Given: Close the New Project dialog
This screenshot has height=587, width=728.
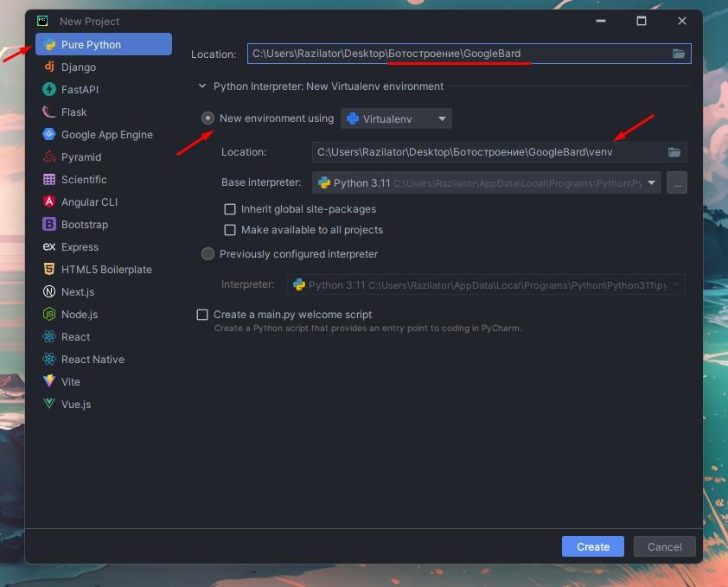Looking at the screenshot, I should (682, 21).
